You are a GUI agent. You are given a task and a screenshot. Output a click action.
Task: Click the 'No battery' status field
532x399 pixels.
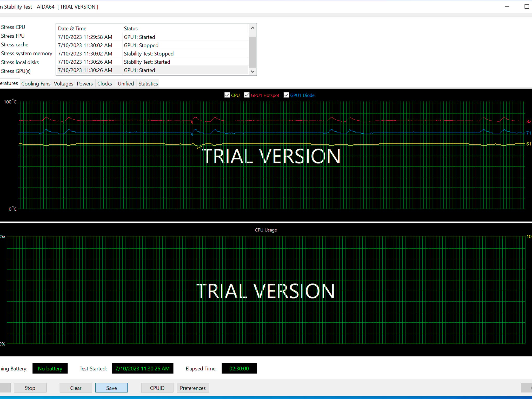50,368
